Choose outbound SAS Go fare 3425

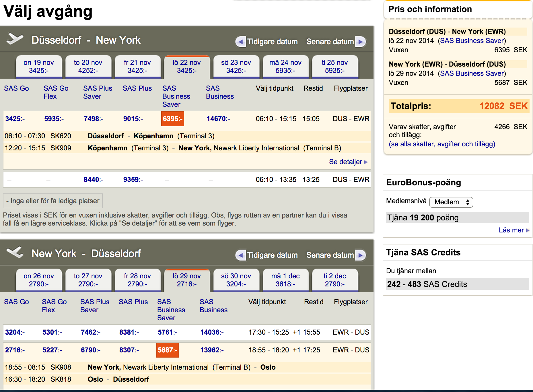tap(15, 119)
